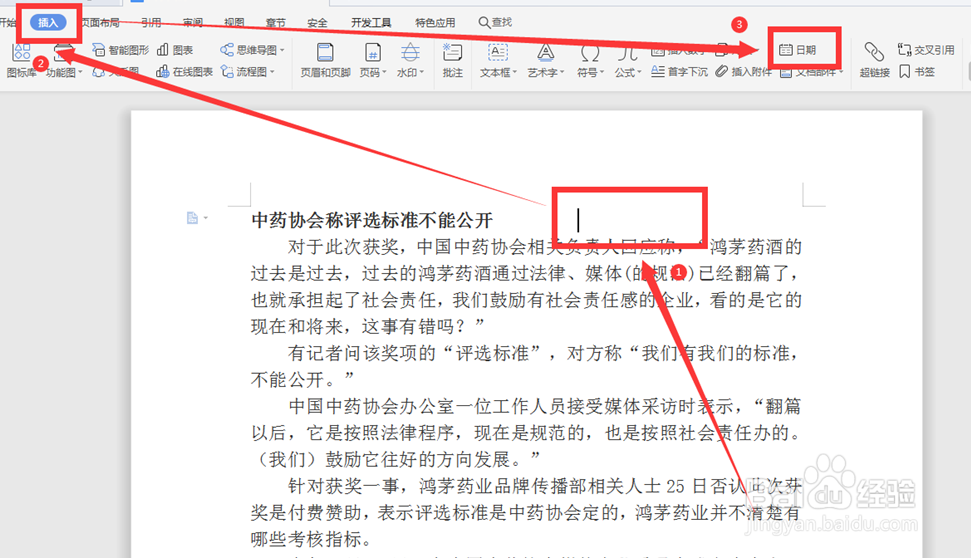Insert a 交叉引用 cross reference
Viewport: 971px width, 558px height.
point(926,50)
